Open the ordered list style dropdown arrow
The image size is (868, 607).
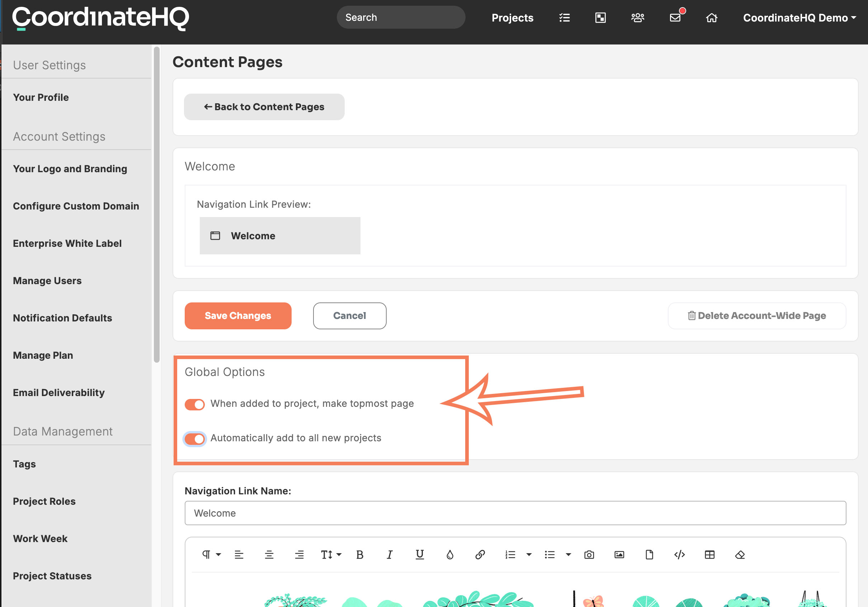click(529, 554)
